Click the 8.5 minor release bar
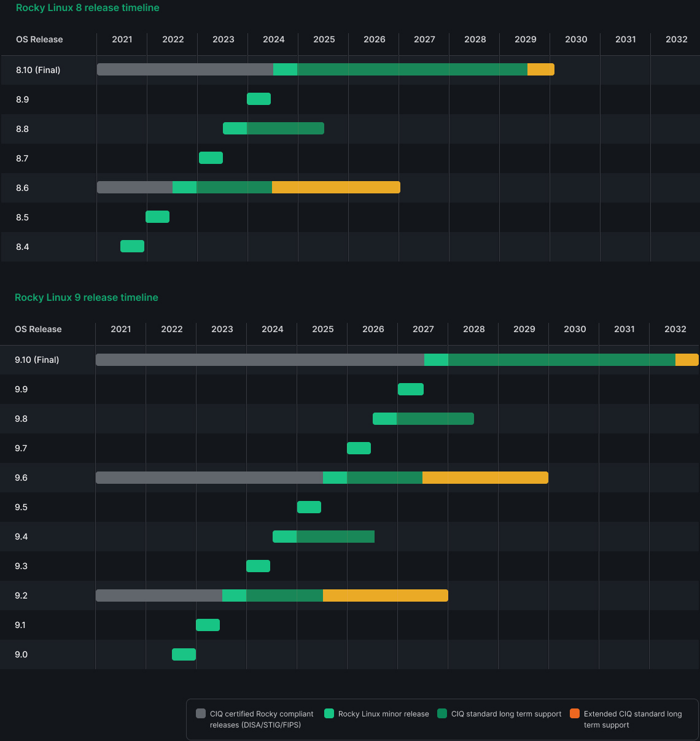Viewport: 700px width, 741px height. tap(157, 217)
